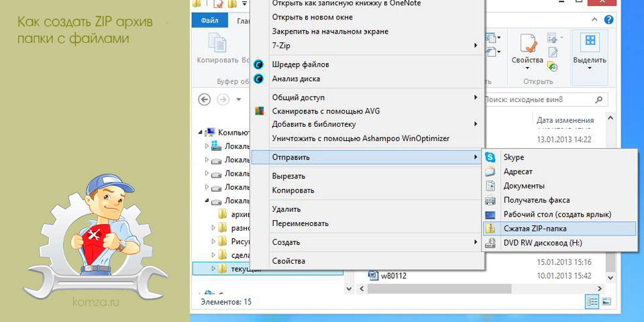Screen dimensions: 644x322
Task: Collapse the Компьютер tree node arrow
Action: 201,132
